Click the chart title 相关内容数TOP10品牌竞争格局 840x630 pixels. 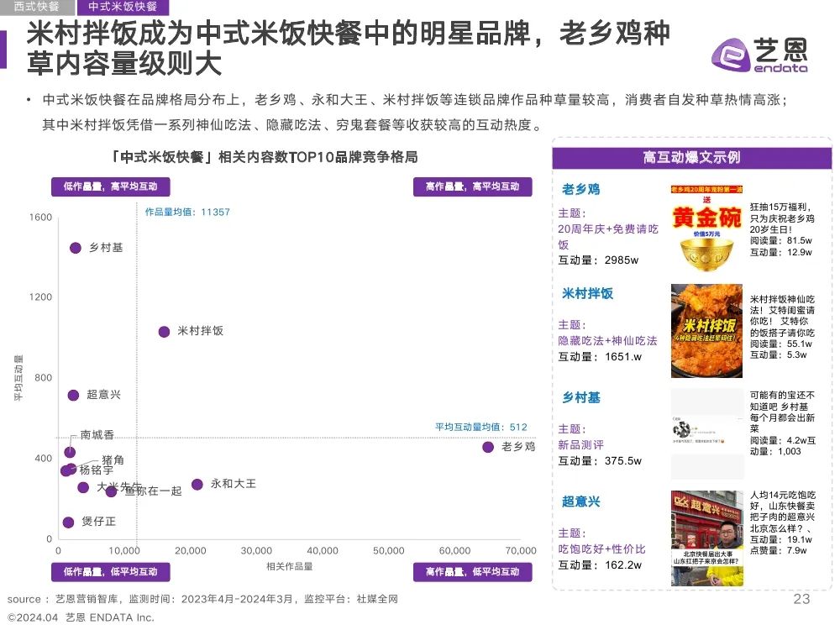click(264, 157)
